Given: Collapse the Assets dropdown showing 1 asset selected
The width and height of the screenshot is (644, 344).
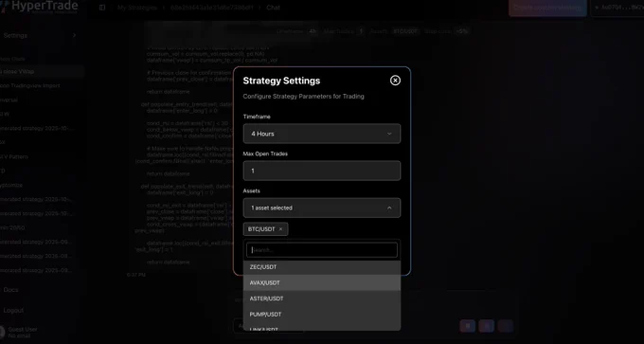Looking at the screenshot, I should 322,208.
